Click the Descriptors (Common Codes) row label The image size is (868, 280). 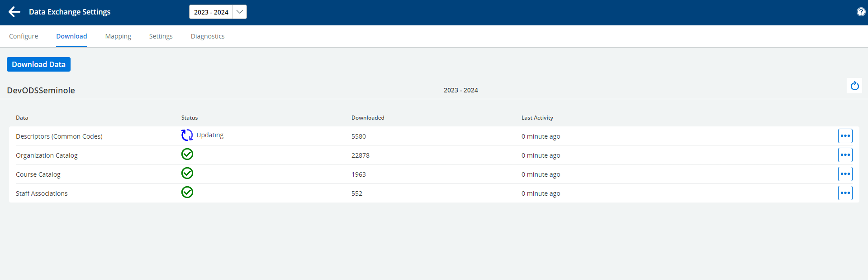point(59,136)
